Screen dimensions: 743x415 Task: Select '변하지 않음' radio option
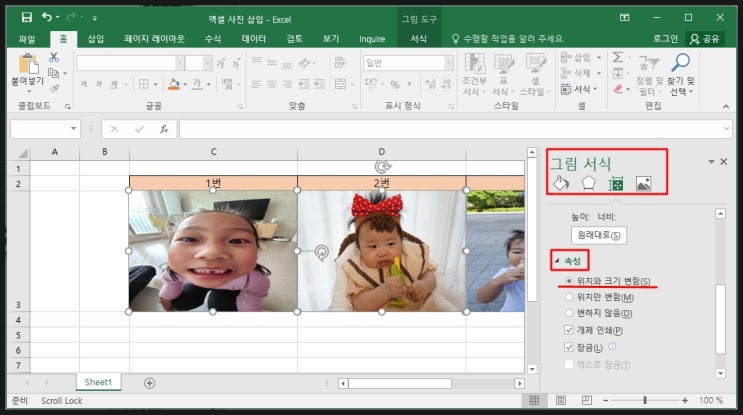570,313
